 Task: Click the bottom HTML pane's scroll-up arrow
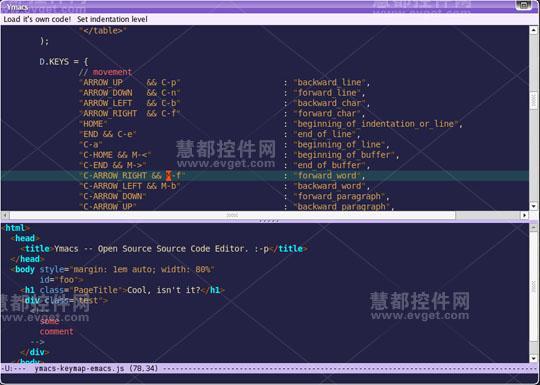[x=534, y=227]
